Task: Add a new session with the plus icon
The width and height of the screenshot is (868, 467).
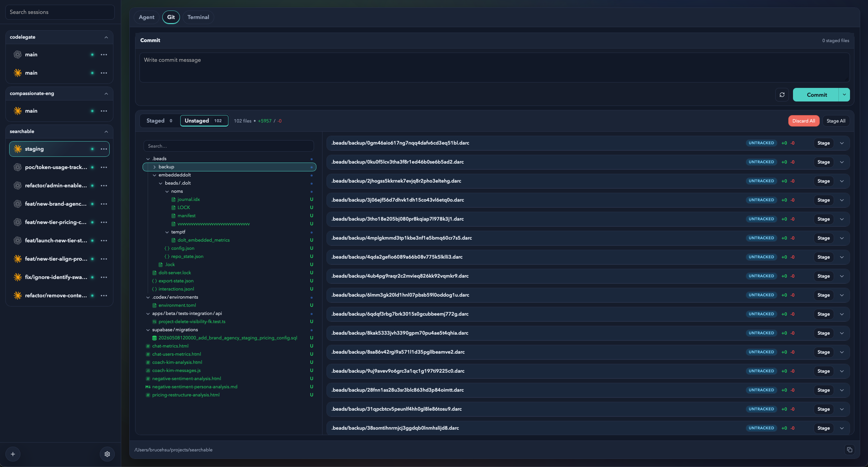Action: coord(13,454)
